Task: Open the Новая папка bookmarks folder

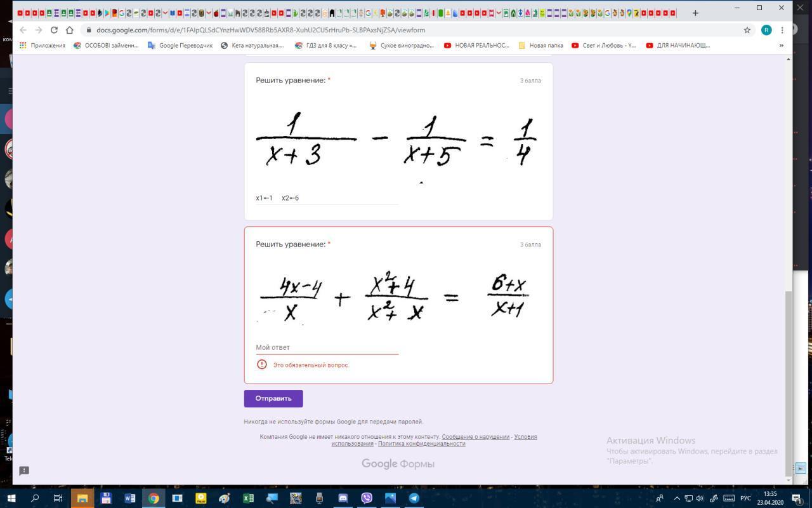Action: [x=540, y=46]
